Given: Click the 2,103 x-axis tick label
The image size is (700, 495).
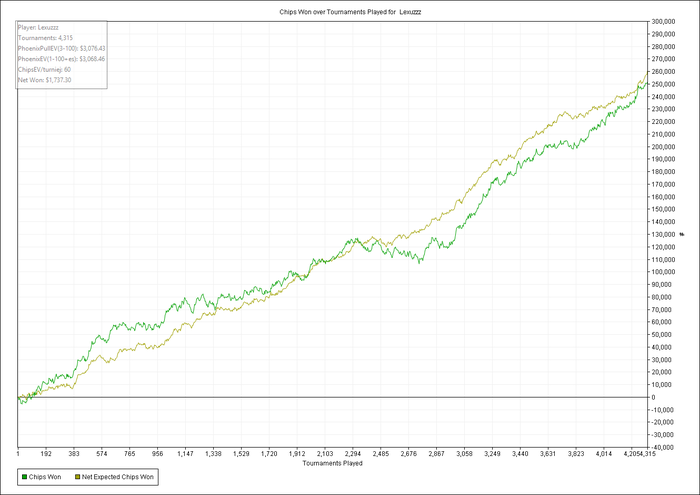Looking at the screenshot, I should (325, 454).
